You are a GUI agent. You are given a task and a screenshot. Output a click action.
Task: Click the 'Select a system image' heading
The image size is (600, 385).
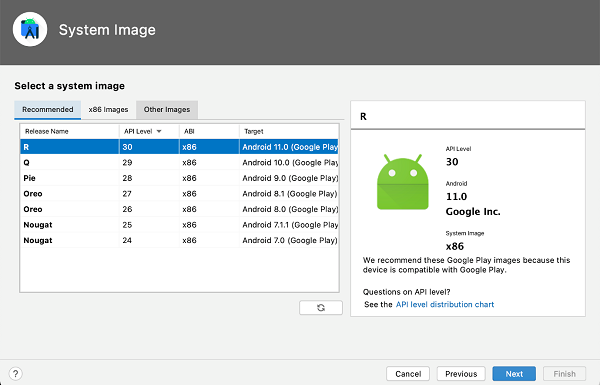point(70,86)
